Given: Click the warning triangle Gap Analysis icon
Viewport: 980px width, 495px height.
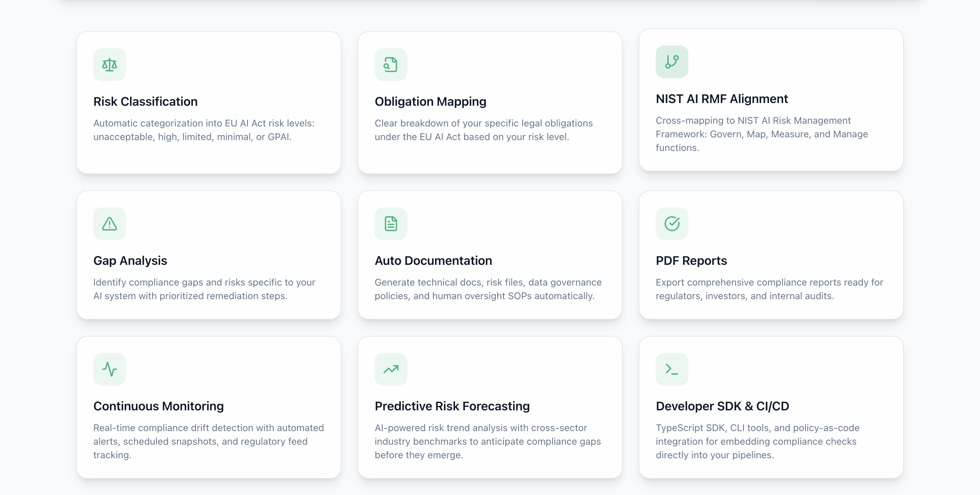Looking at the screenshot, I should [x=109, y=224].
